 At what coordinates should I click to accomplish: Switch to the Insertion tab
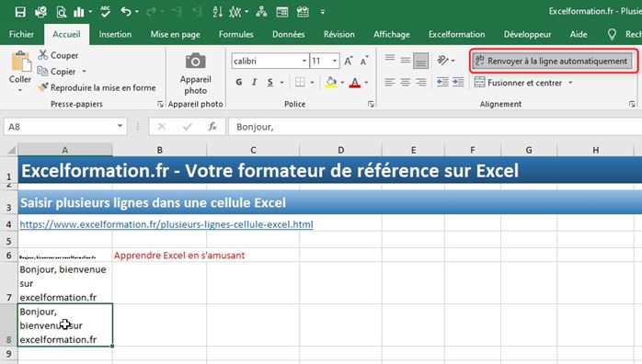point(115,34)
